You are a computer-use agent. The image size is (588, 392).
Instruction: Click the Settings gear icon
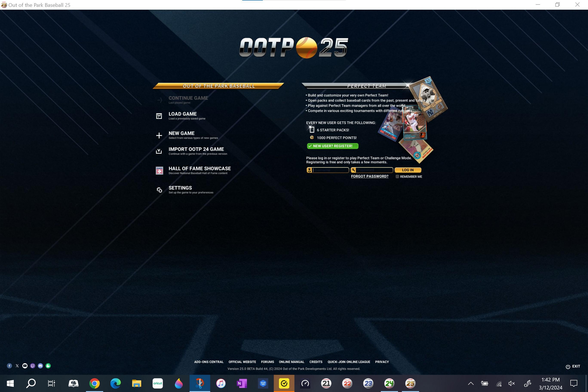(x=159, y=190)
